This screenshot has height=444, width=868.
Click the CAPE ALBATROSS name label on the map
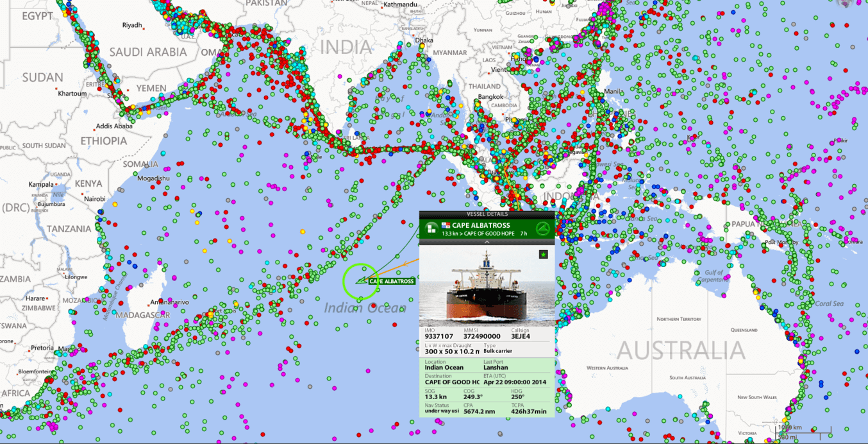point(392,280)
